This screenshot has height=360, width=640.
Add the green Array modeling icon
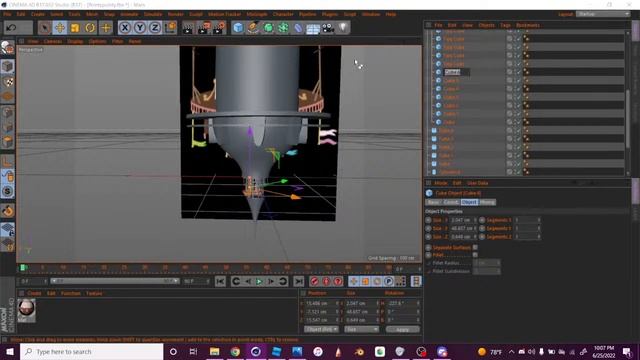coord(283,28)
